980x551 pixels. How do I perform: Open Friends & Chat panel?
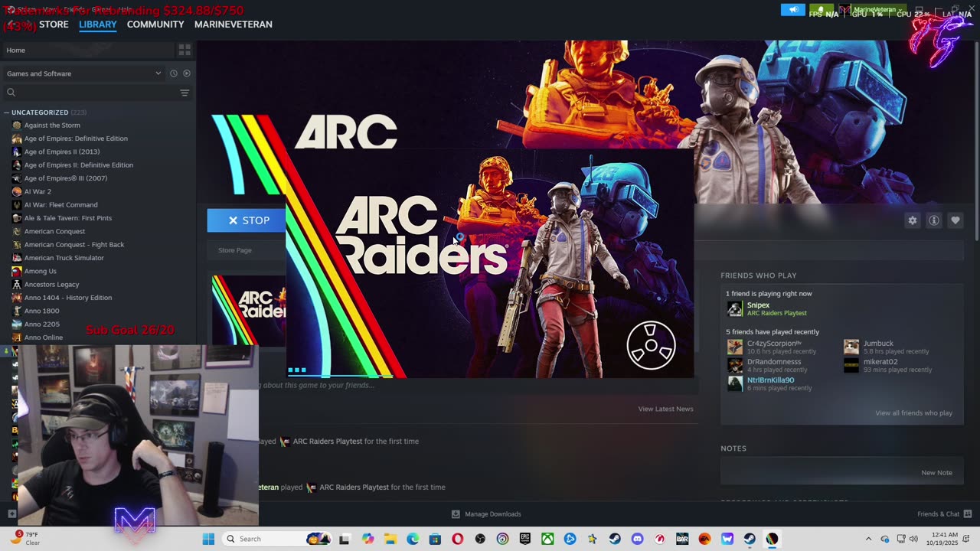944,514
